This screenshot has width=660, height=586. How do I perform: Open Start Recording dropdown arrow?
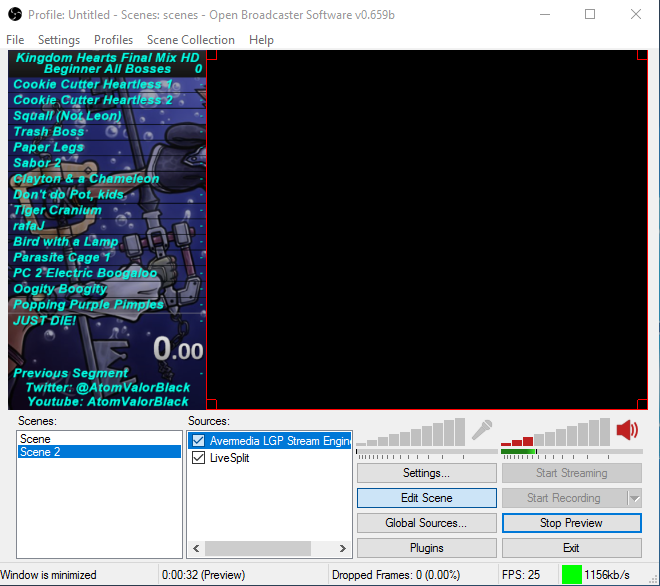[635, 498]
